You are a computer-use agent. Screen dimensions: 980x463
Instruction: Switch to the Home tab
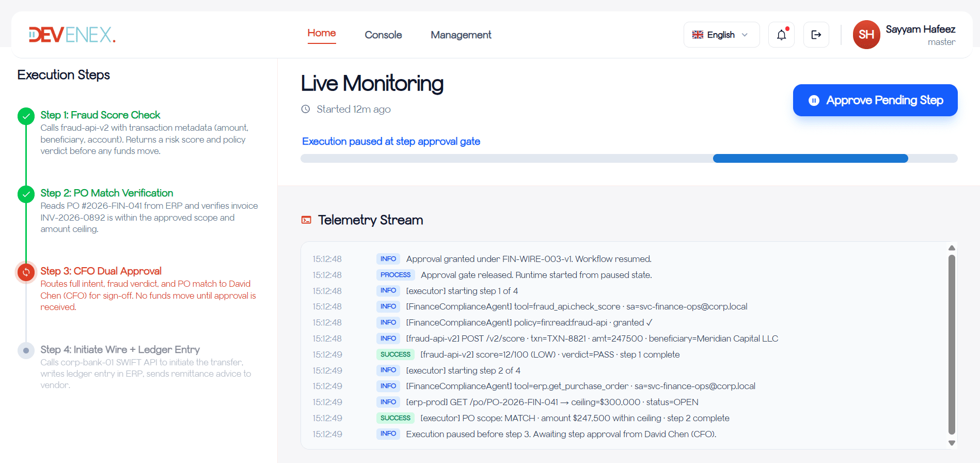click(x=321, y=33)
